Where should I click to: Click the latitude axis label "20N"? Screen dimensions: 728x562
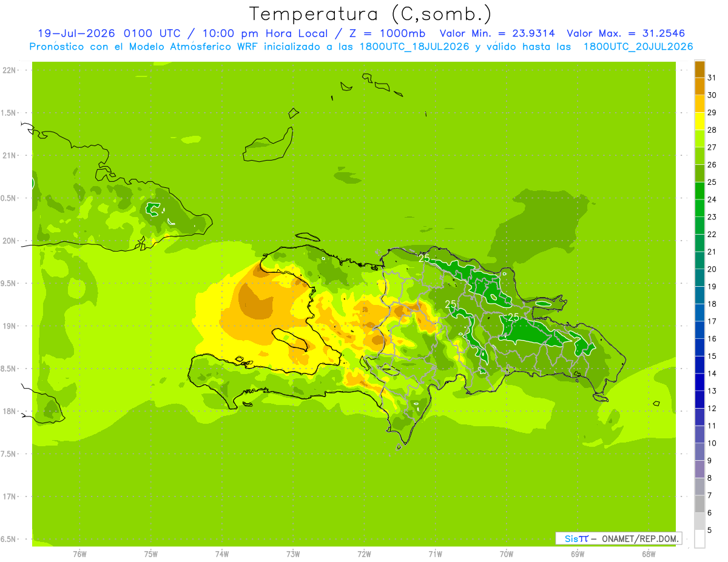point(10,241)
